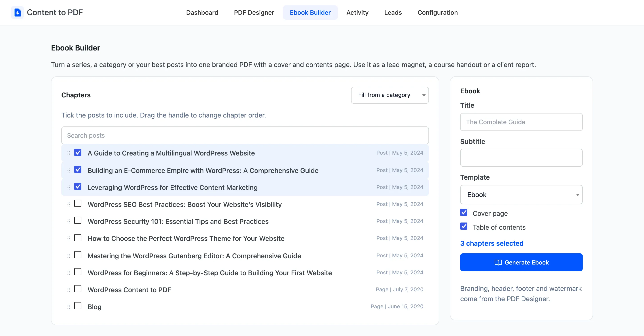Click the Content to PDF brand title
Viewport: 644px width, 336px height.
55,13
